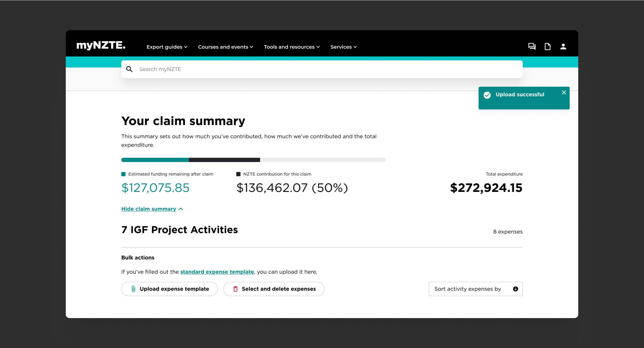Click the red trash icon on delete expenses
644x348 pixels.
click(x=235, y=289)
